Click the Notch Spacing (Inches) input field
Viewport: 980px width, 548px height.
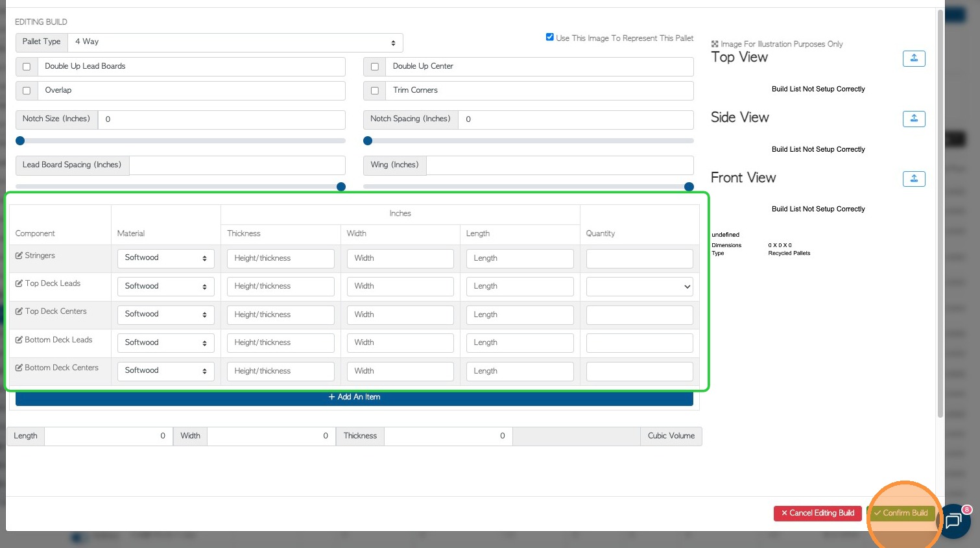point(576,119)
